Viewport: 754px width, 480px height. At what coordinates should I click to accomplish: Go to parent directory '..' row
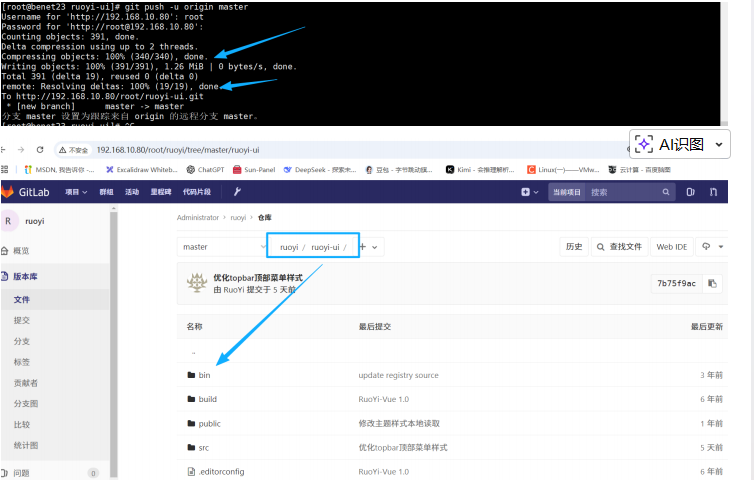pyautogui.click(x=193, y=352)
